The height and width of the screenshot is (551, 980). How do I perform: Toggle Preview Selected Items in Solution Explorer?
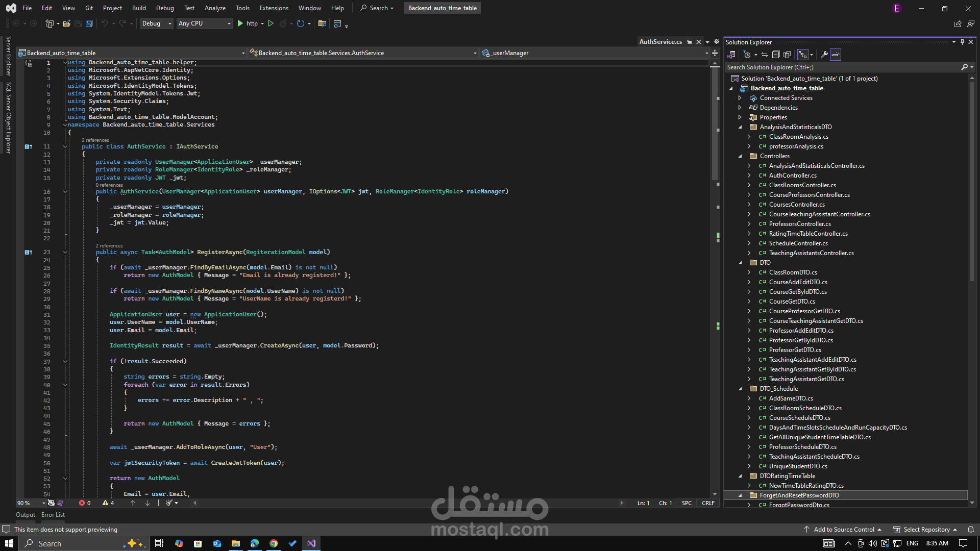(x=836, y=55)
